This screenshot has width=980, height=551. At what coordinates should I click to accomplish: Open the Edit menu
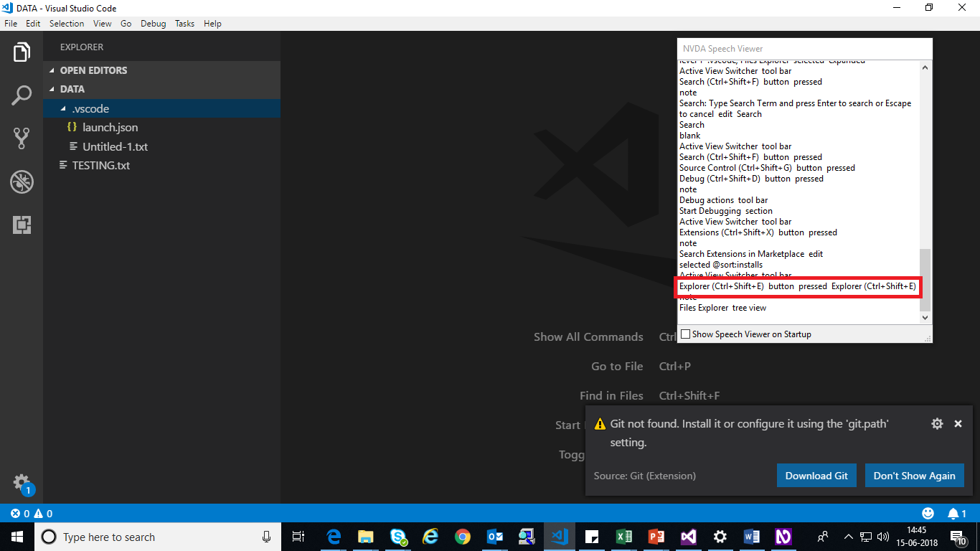(x=33, y=24)
